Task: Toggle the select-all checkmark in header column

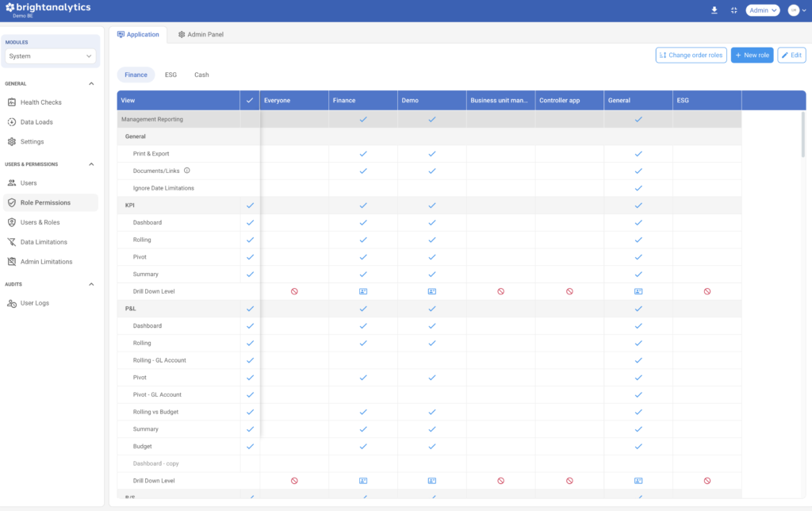Action: click(x=250, y=101)
